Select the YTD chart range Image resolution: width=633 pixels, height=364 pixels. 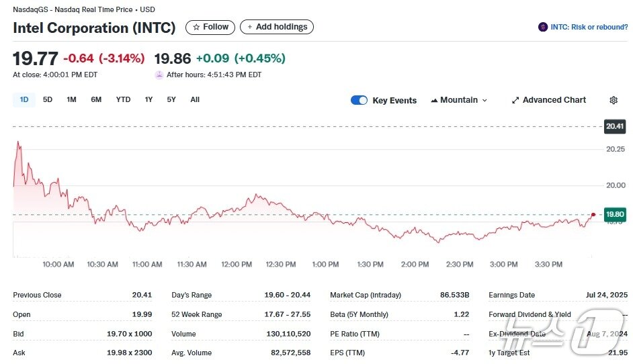click(x=123, y=100)
